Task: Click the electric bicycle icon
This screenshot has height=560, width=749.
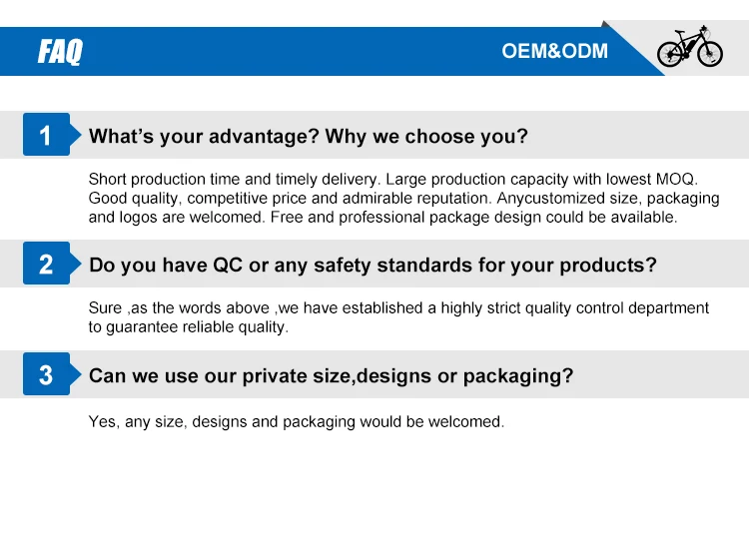Action: pyautogui.click(x=689, y=47)
